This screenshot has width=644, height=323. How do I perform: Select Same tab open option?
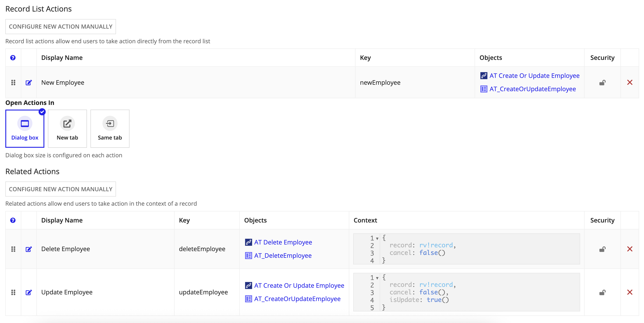110,128
